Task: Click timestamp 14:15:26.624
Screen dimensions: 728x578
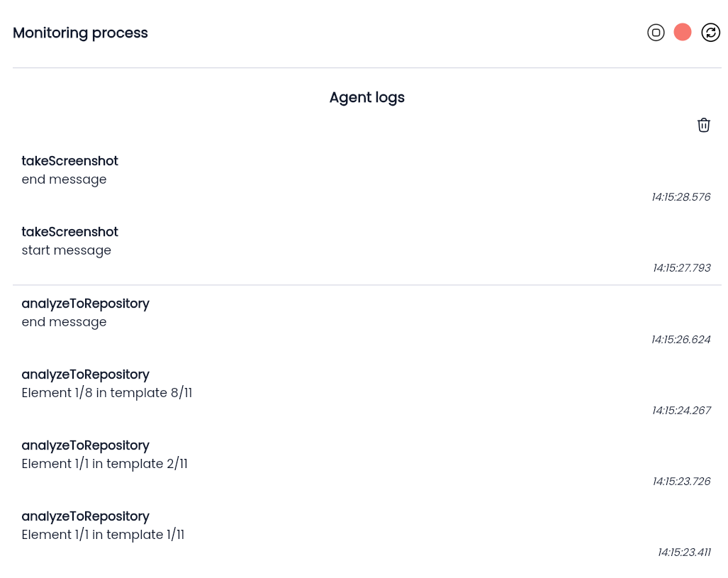Action: (681, 340)
